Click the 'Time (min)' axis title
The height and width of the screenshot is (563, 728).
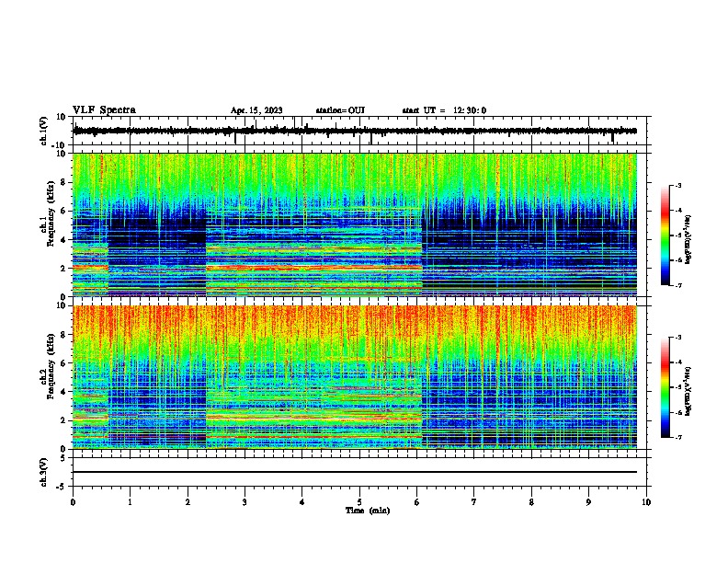click(x=368, y=511)
